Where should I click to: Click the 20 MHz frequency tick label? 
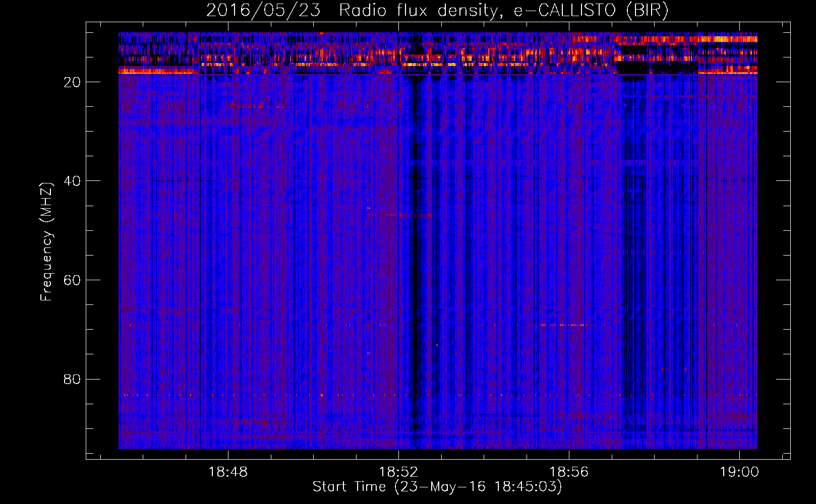[72, 82]
